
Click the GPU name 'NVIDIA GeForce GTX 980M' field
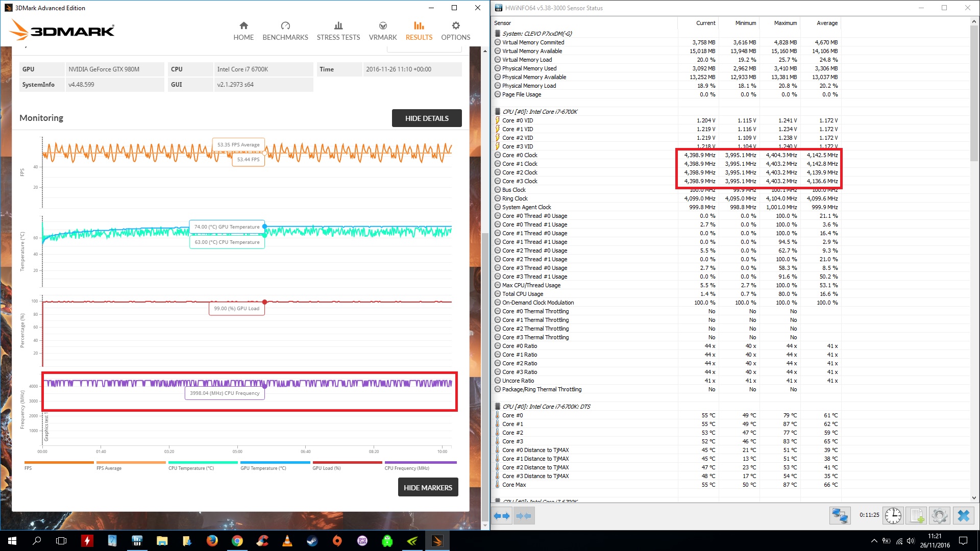pyautogui.click(x=114, y=69)
